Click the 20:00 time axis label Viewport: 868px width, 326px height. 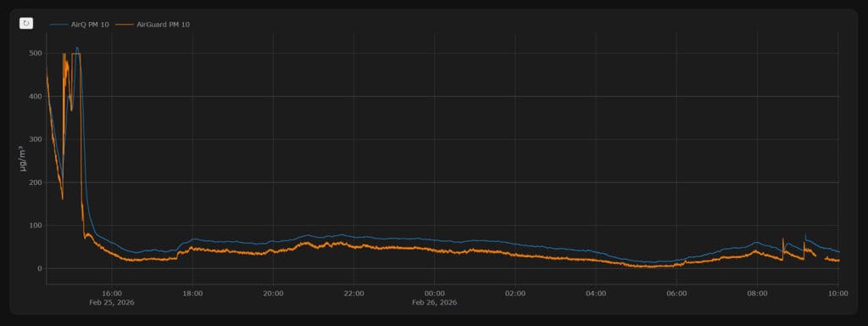(274, 293)
